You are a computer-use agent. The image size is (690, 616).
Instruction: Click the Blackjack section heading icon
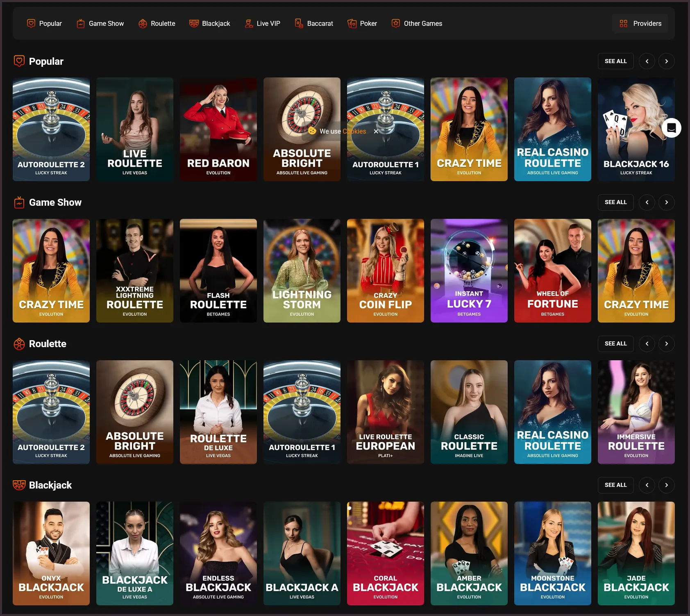click(18, 485)
